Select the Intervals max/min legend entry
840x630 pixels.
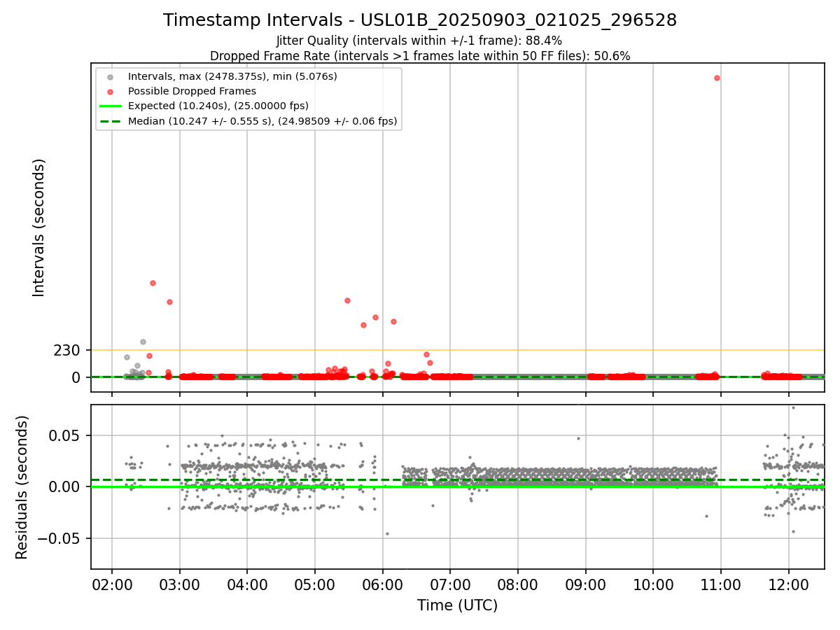coord(232,76)
